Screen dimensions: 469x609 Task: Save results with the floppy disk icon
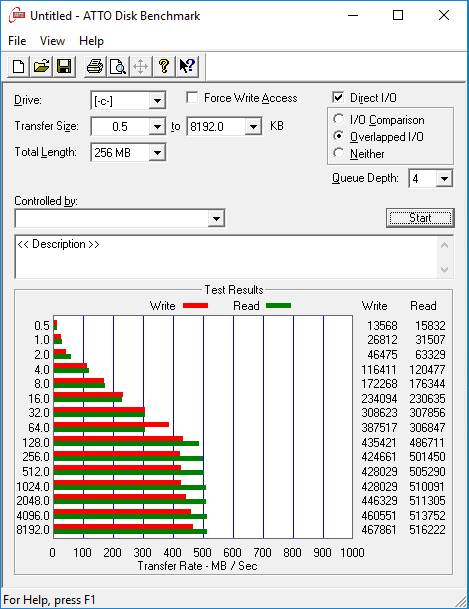pyautogui.click(x=64, y=66)
